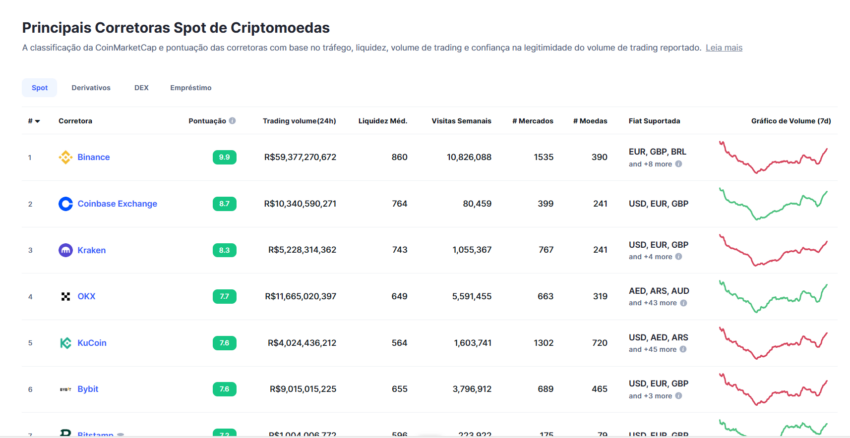The height and width of the screenshot is (438, 850).
Task: Click Binance weekly visits 10,826,088
Action: (x=469, y=157)
